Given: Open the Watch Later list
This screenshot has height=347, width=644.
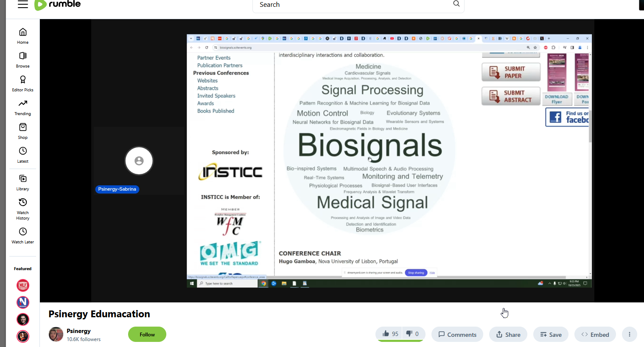Looking at the screenshot, I should (x=23, y=236).
